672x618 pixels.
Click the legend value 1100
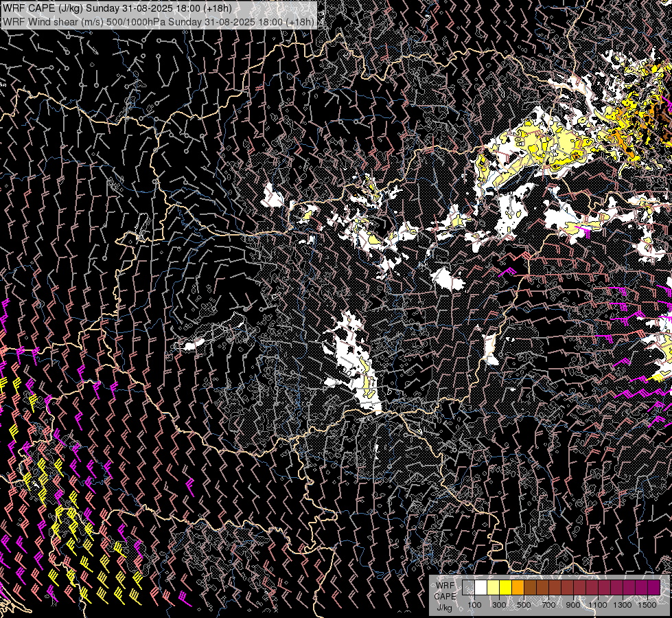(x=597, y=605)
